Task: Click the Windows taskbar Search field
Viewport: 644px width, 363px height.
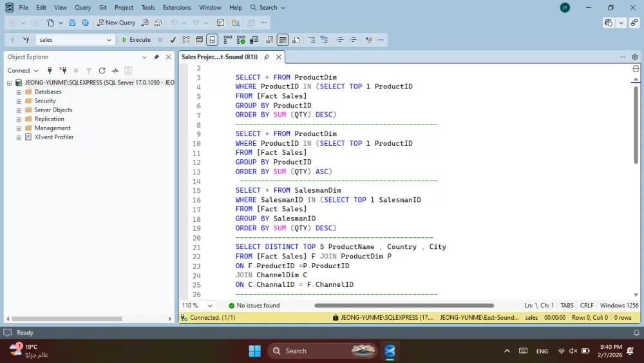Action: (323, 351)
